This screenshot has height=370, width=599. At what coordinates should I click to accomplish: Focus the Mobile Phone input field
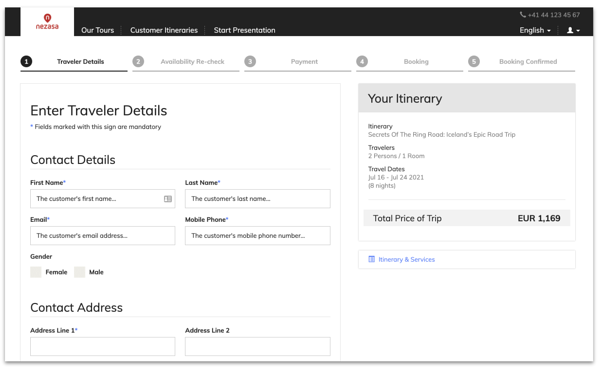pyautogui.click(x=258, y=236)
